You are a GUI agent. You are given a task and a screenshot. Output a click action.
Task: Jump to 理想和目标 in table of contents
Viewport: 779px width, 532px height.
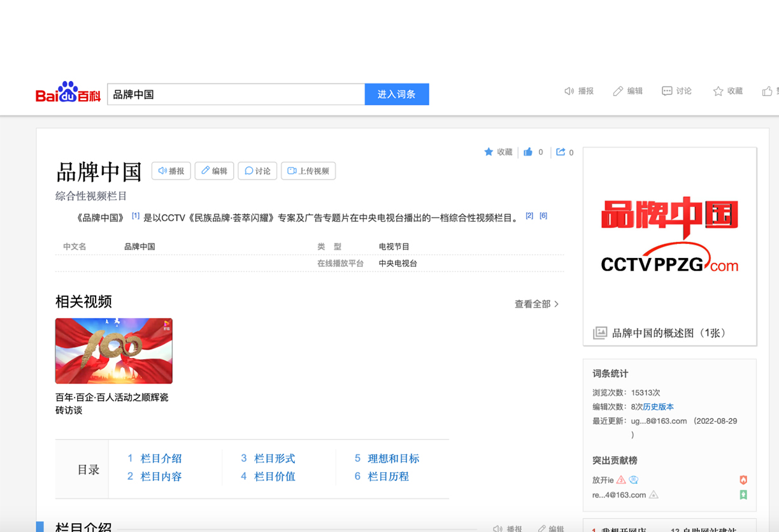point(393,458)
